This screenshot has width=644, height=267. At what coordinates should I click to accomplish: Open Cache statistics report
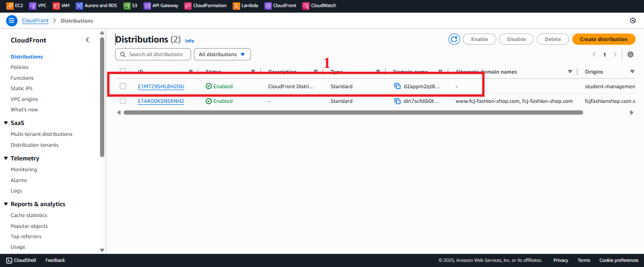point(29,215)
